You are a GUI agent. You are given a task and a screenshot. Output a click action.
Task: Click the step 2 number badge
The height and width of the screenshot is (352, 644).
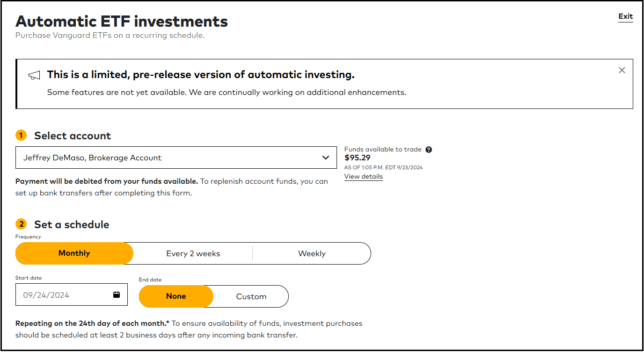(21, 224)
